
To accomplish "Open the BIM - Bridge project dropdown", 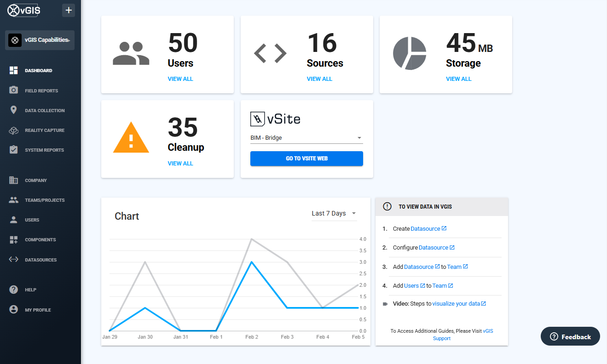I will point(306,138).
